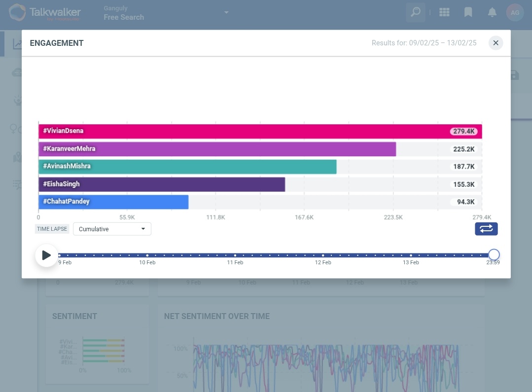The image size is (532, 392).
Task: Click the NET SENTIMENT OVER TIME title
Action: pos(217,317)
